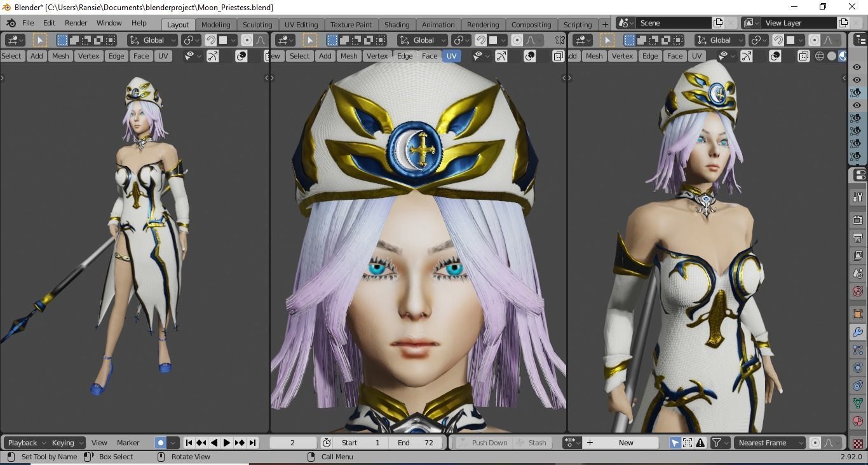Viewport: 868px width, 465px height.
Task: Open the scene browse dropdown icon
Action: coord(627,23)
